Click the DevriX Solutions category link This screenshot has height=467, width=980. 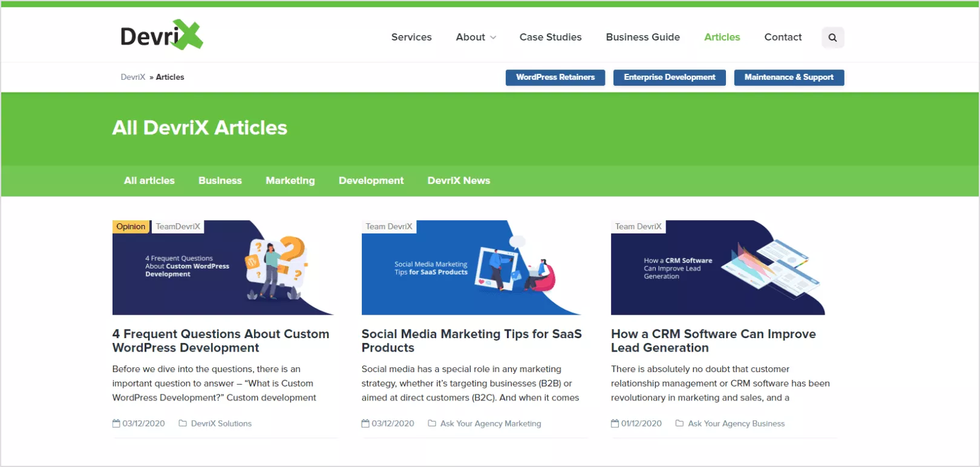click(x=221, y=423)
